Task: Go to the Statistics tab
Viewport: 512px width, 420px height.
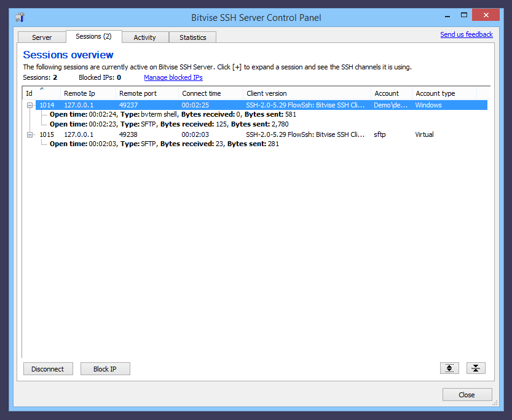Action: 192,37
